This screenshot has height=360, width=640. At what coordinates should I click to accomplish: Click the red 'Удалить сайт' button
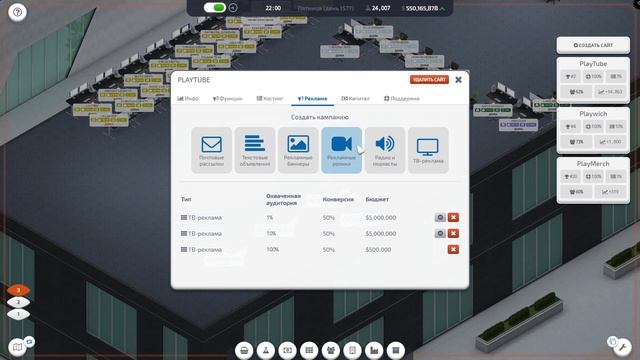pyautogui.click(x=429, y=80)
